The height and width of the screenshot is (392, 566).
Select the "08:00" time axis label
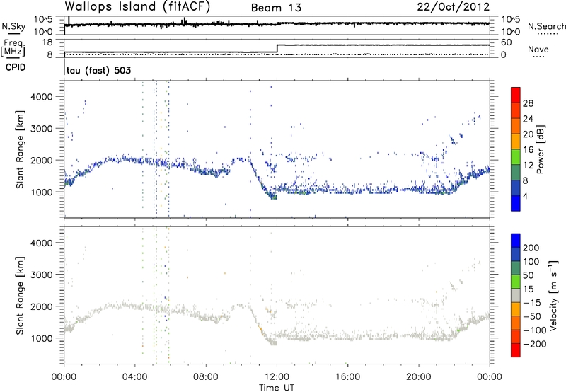[206, 377]
